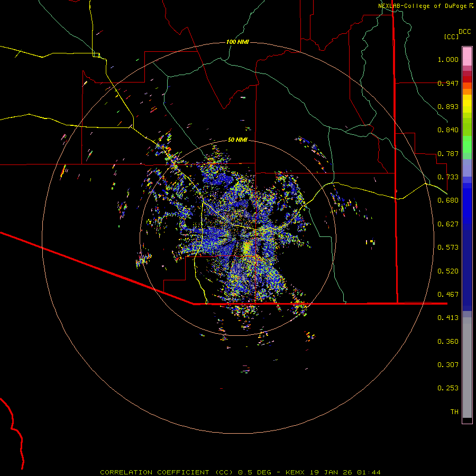The image size is (476, 476).
Task: Select the DCC product label above the scale
Action: [464, 32]
